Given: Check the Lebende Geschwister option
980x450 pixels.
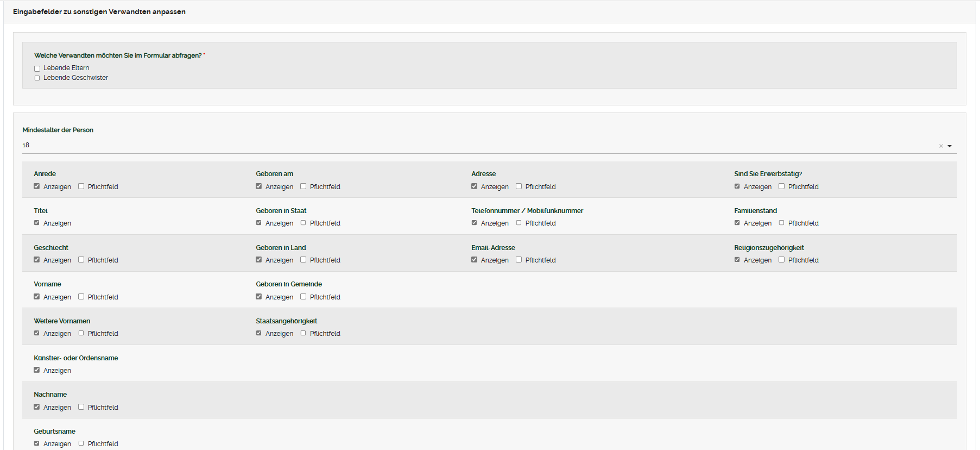Looking at the screenshot, I should click(37, 78).
